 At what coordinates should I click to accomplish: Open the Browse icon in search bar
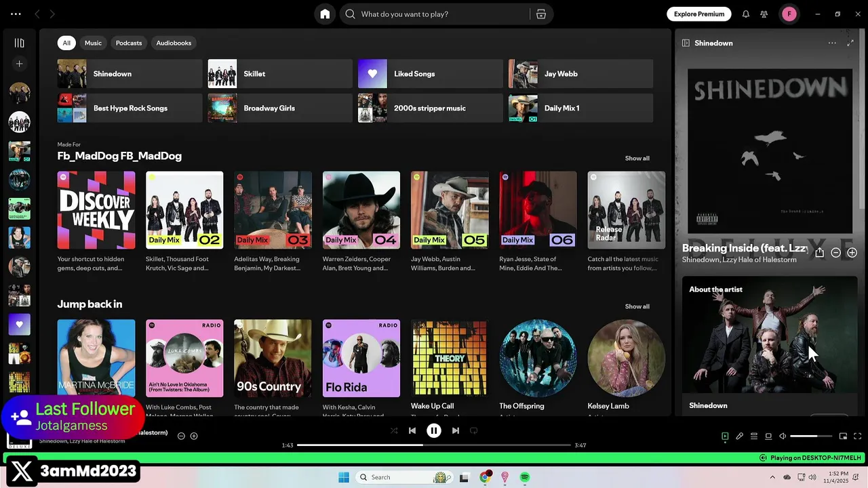coord(541,14)
